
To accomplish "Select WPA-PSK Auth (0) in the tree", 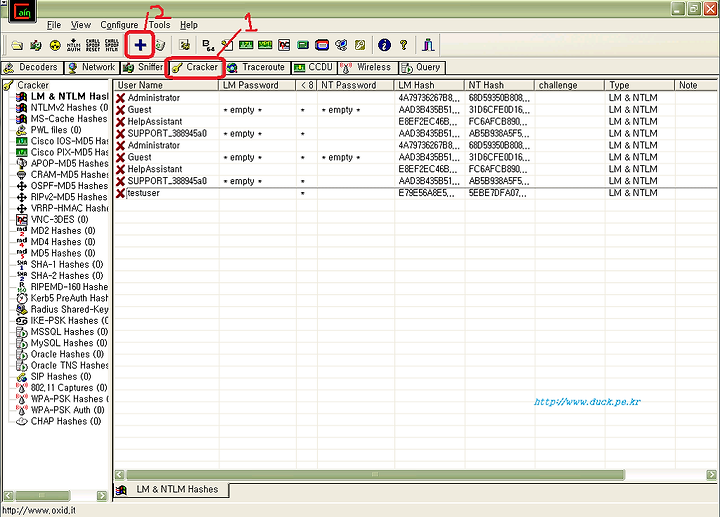I will (67, 410).
